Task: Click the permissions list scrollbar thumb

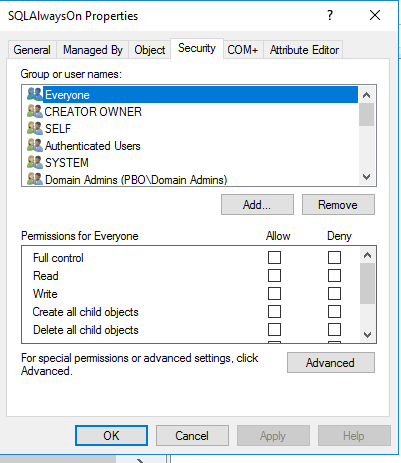Action: 367,283
